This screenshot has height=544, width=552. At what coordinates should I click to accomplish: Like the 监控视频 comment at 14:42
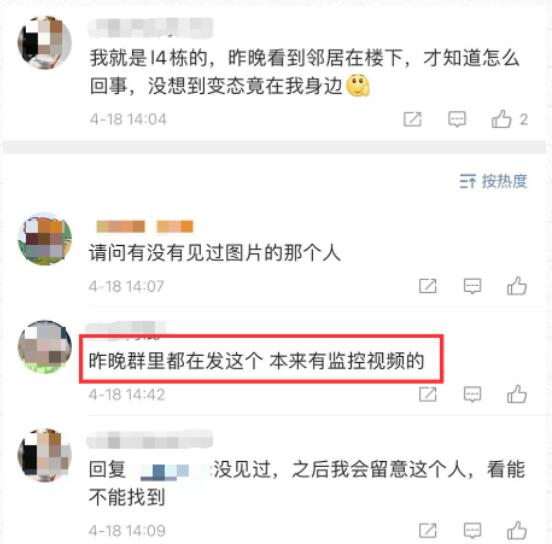tap(517, 394)
